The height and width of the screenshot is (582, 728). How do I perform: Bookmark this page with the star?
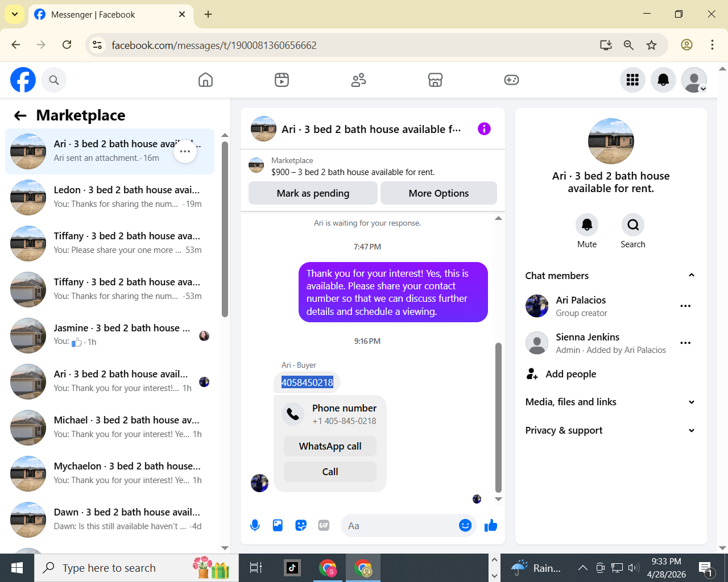(652, 45)
